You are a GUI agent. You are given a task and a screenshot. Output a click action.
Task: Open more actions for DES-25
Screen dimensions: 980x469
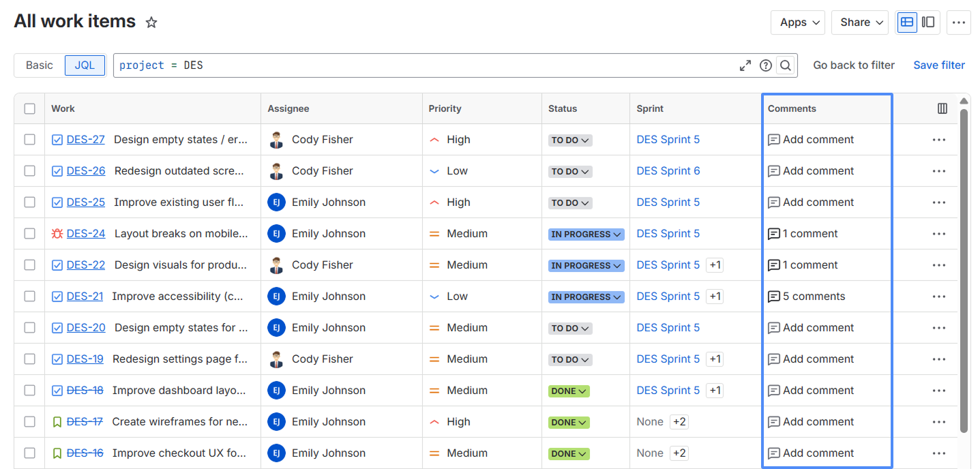tap(939, 202)
